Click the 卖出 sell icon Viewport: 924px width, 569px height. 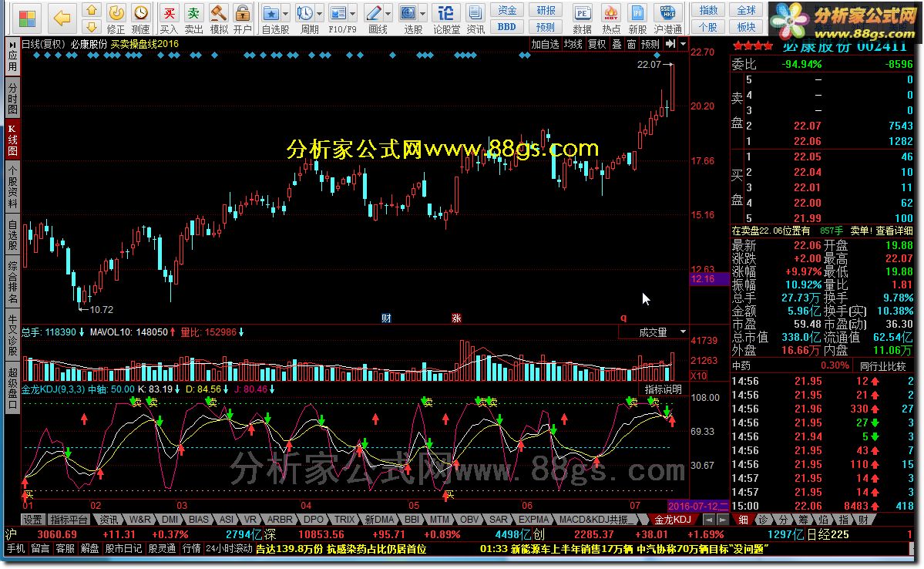[x=193, y=19]
